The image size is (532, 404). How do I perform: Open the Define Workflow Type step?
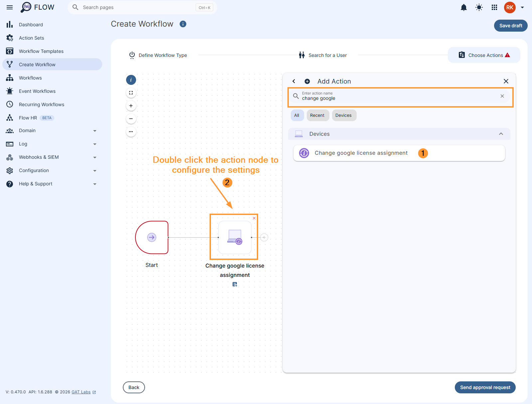point(158,55)
